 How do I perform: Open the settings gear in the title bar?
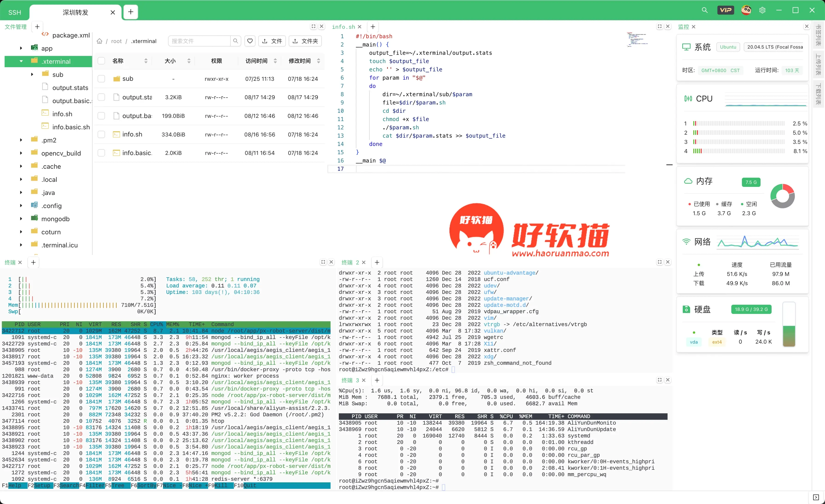coord(762,10)
